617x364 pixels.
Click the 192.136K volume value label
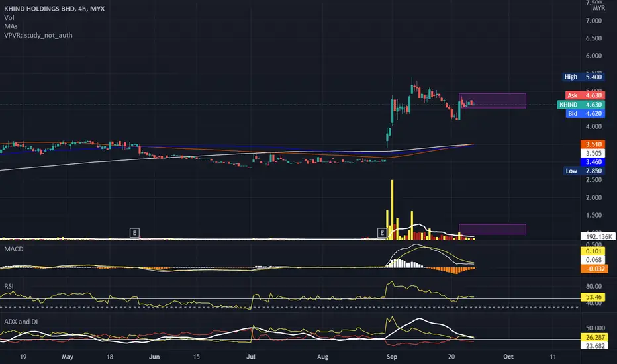tap(598, 236)
